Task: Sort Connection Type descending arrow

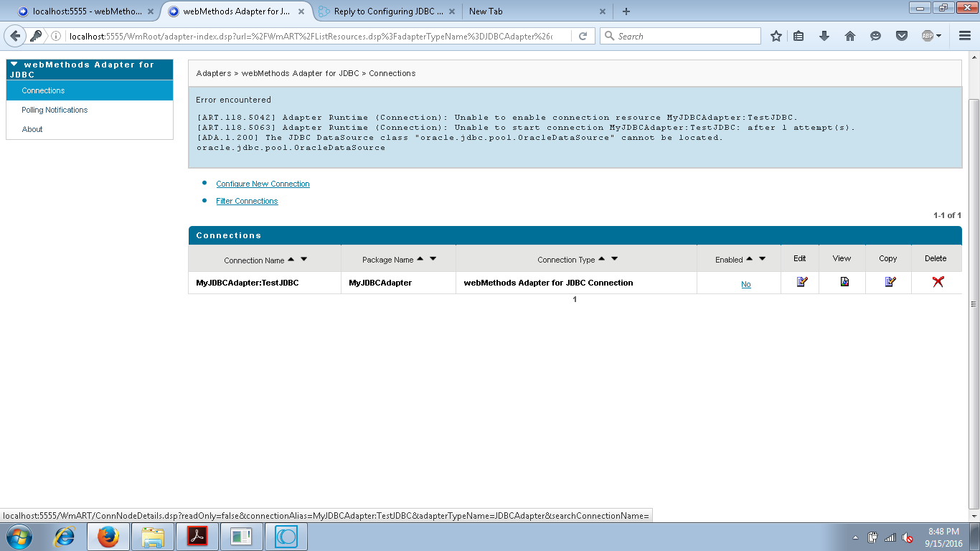Action: click(x=614, y=259)
